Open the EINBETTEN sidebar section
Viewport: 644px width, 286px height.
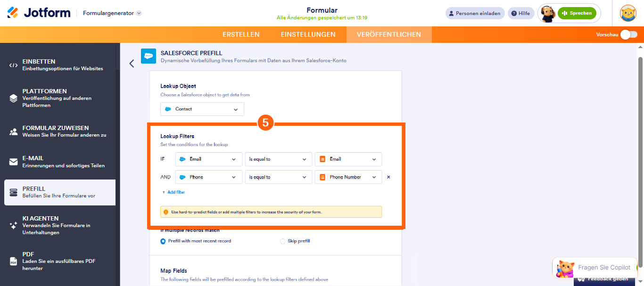pyautogui.click(x=60, y=65)
